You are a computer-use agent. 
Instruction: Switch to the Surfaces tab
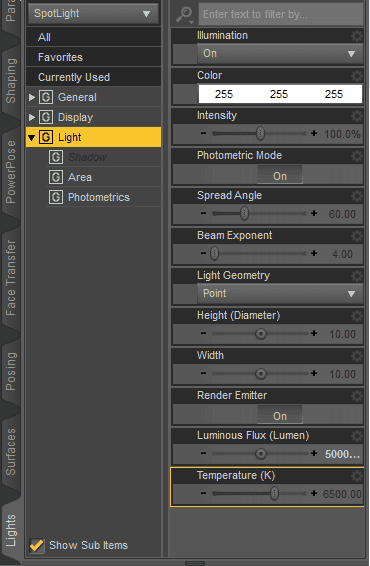[11, 452]
